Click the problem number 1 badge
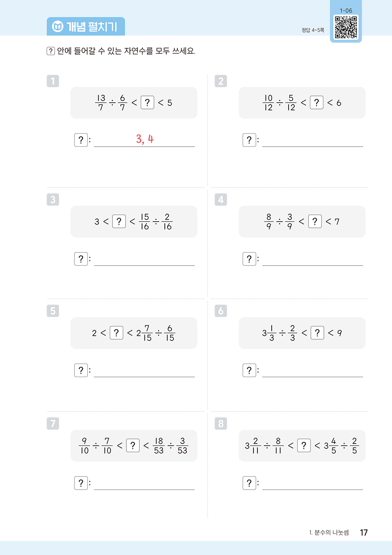Viewport: 392px width, 555px height. (x=53, y=81)
